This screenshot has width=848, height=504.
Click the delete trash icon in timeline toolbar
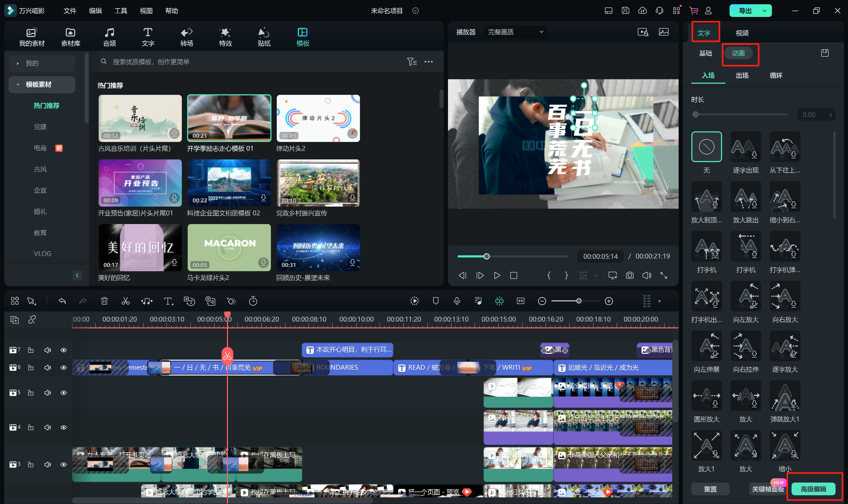pos(104,301)
